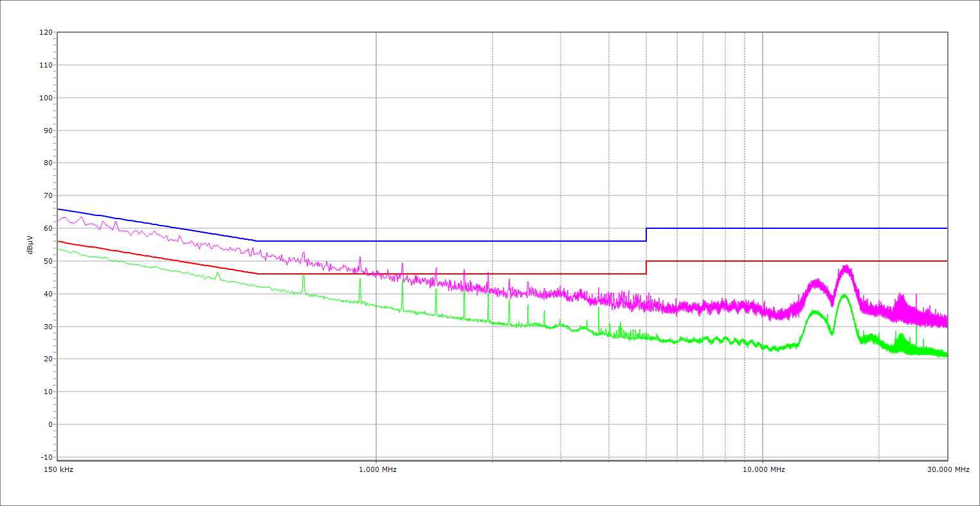Click the blue limit line end at 30 MHz

[x=947, y=228]
